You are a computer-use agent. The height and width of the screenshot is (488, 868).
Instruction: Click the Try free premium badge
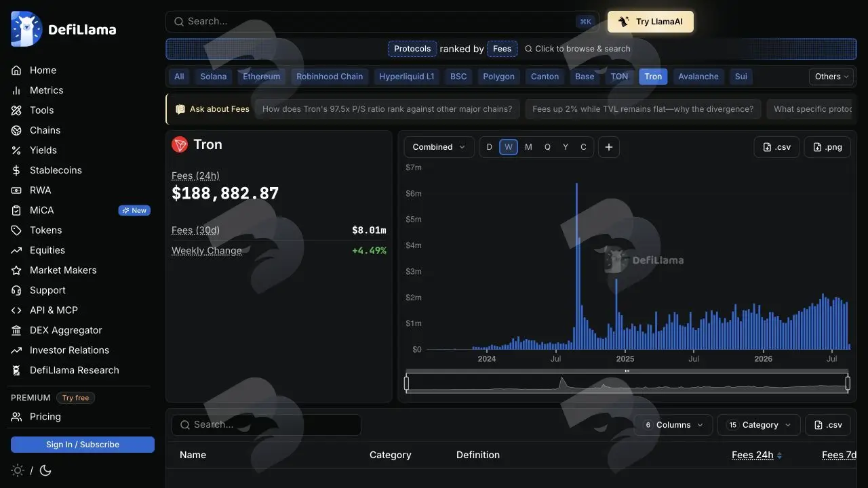click(x=76, y=398)
